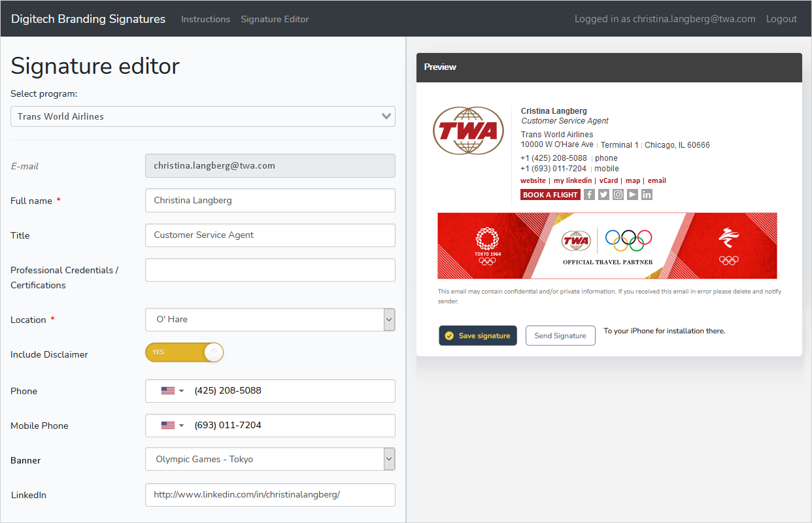Click the yellow YES switch for disclaimer
This screenshot has width=812, height=523.
tap(184, 352)
